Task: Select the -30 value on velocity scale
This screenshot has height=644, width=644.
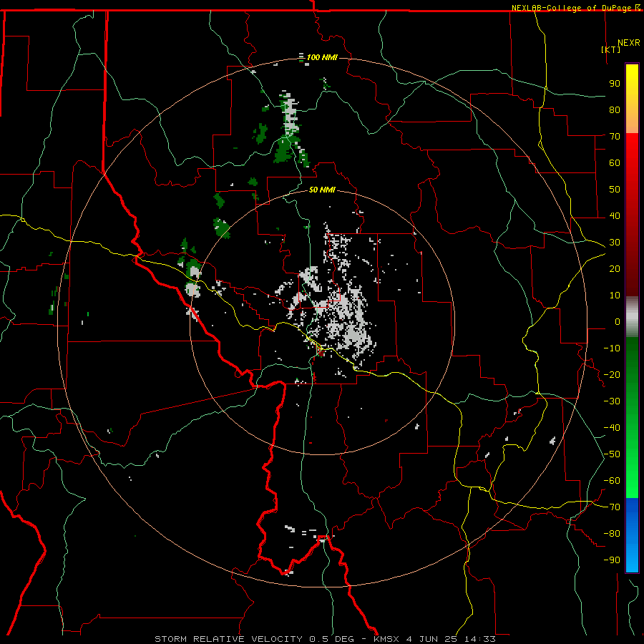Action: [x=612, y=401]
